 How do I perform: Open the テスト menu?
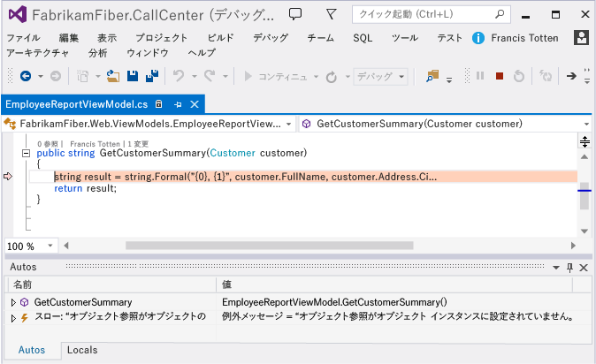pyautogui.click(x=449, y=38)
